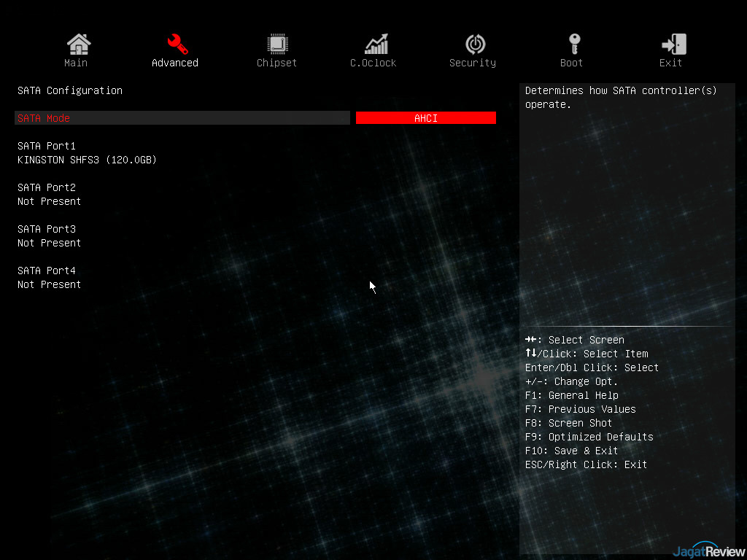Open Chipset via the chip icon

coord(276,44)
